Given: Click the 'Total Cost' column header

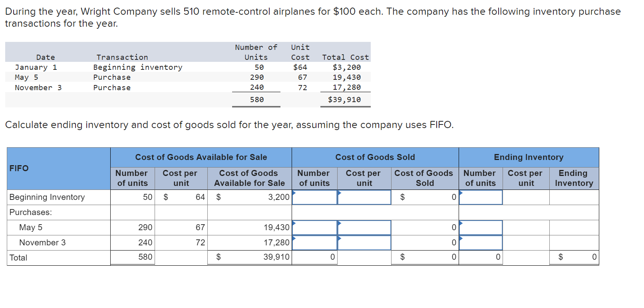Looking at the screenshot, I should tap(346, 57).
